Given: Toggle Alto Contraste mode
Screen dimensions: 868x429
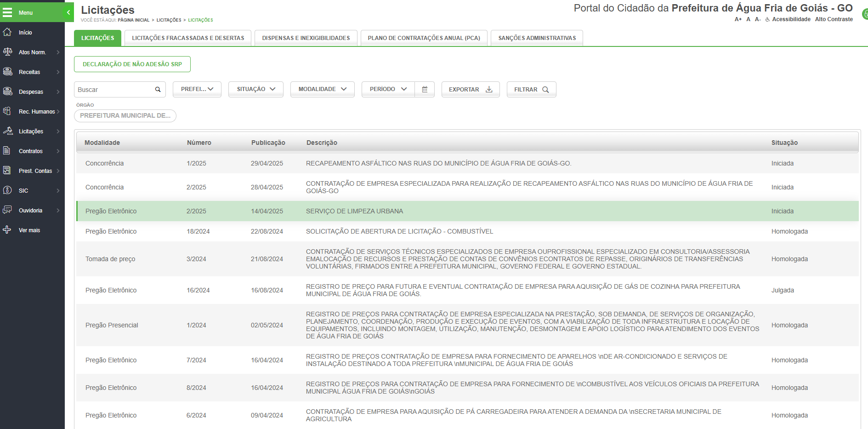Looking at the screenshot, I should pyautogui.click(x=834, y=19).
